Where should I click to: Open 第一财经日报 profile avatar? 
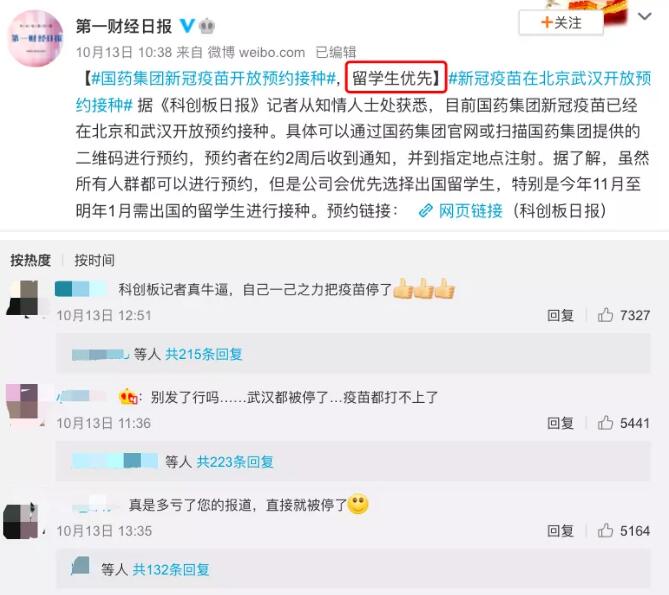[36, 38]
